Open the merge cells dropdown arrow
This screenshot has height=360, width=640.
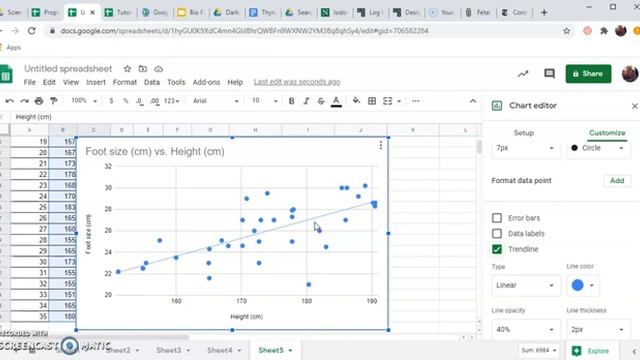point(399,101)
